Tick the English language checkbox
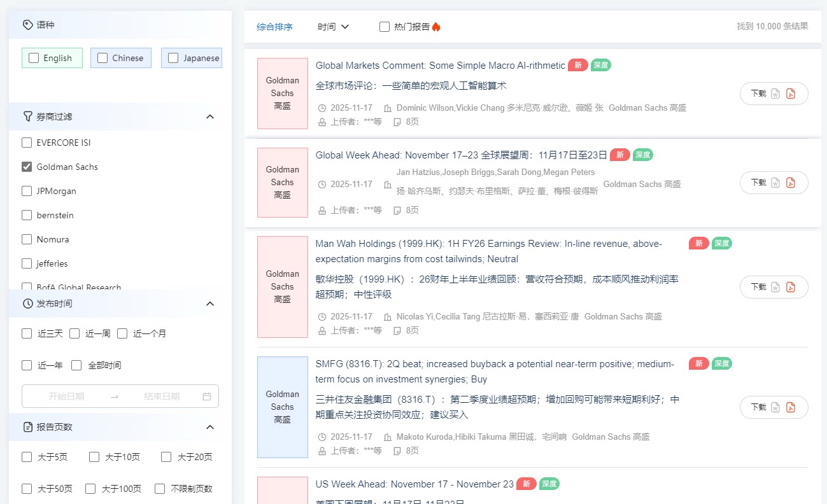The height and width of the screenshot is (504, 827). click(34, 58)
